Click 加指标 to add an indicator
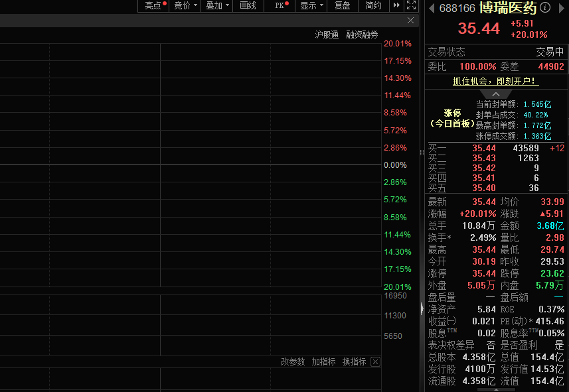This screenshot has width=569, height=392. [x=324, y=361]
